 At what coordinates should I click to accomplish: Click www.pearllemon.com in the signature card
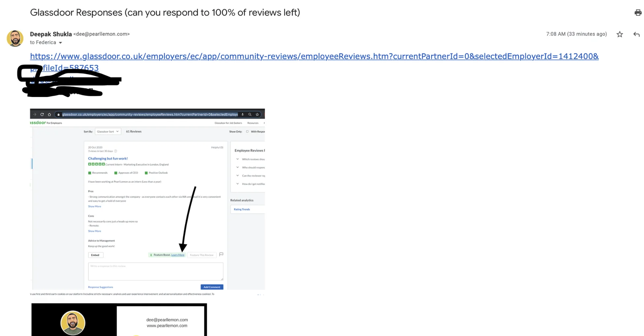[x=167, y=326]
